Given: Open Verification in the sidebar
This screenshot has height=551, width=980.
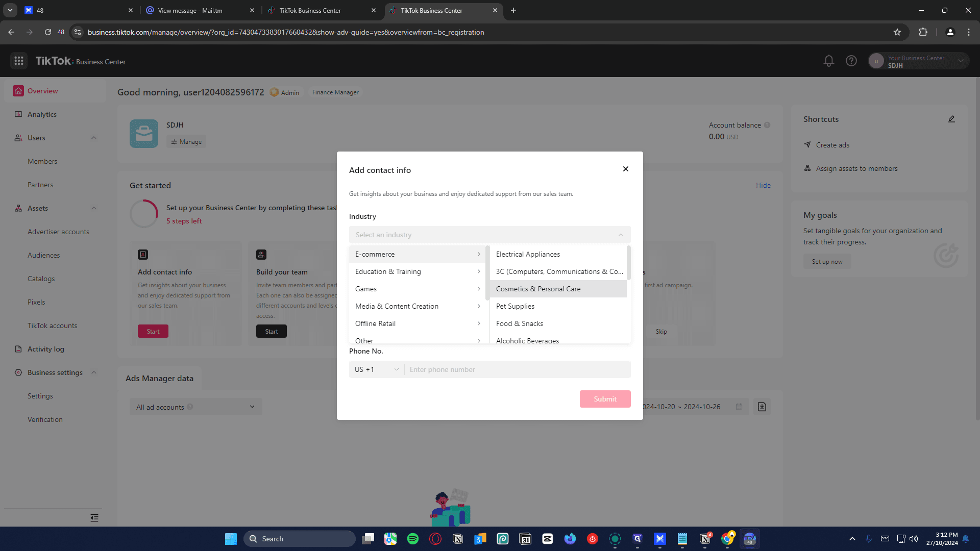Looking at the screenshot, I should pyautogui.click(x=45, y=419).
